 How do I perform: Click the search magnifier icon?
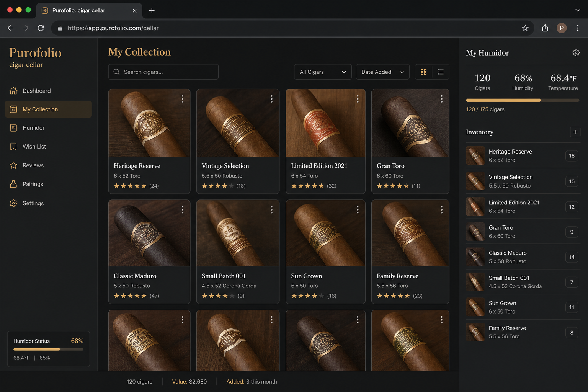(116, 72)
